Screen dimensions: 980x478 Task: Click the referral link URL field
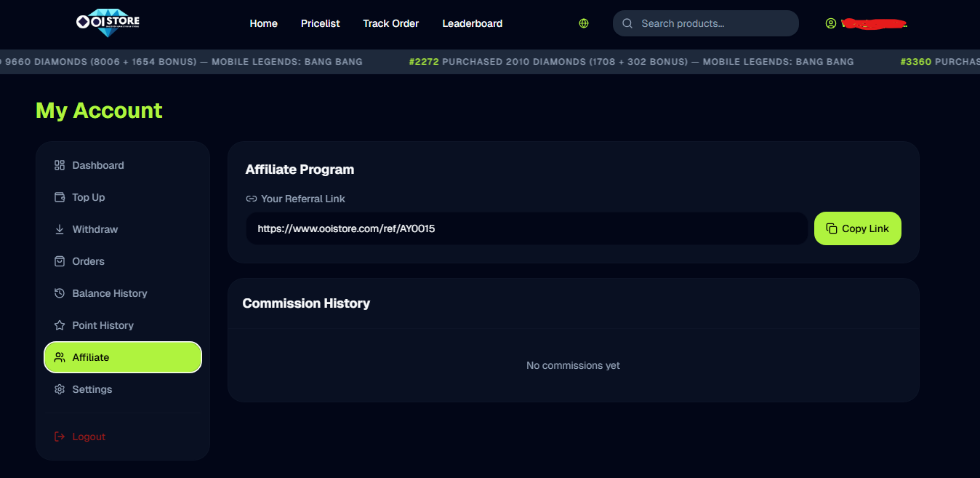point(527,228)
